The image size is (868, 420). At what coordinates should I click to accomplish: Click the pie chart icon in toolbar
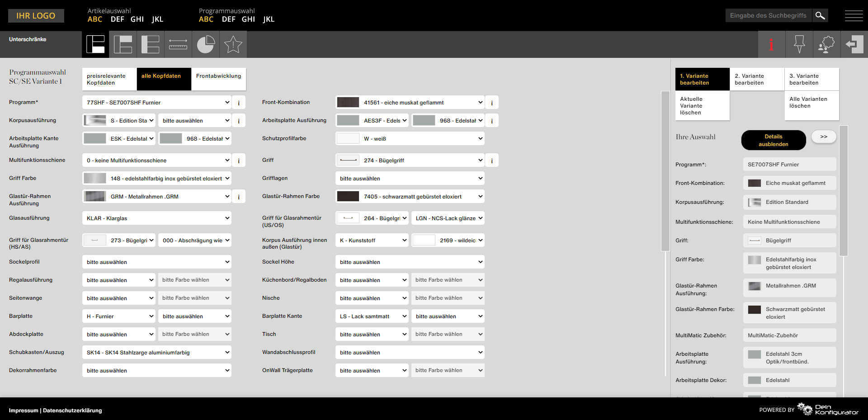point(206,44)
